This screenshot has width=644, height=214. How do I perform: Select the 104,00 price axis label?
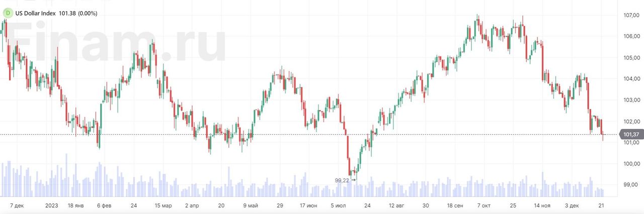coord(631,79)
